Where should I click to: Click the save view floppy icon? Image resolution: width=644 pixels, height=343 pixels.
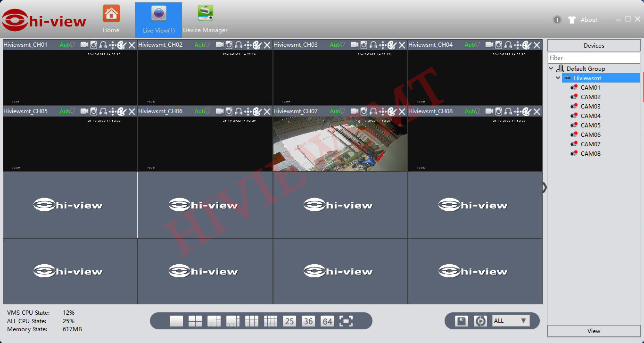pyautogui.click(x=462, y=321)
